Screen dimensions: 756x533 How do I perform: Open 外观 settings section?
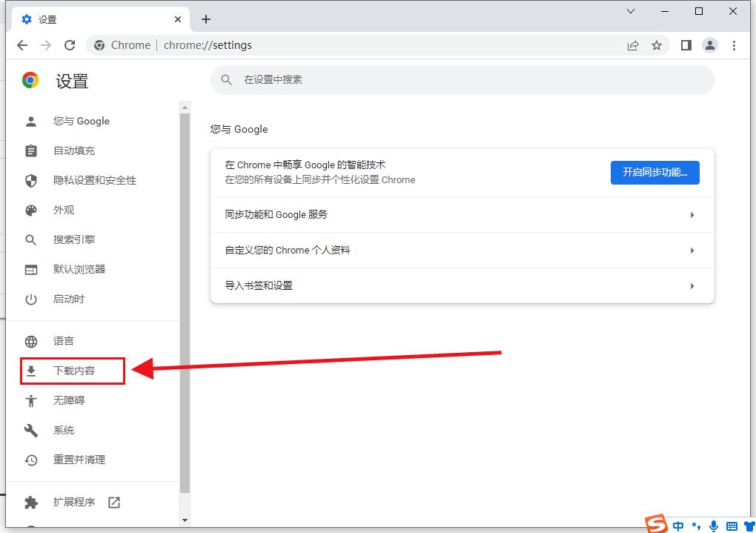(64, 210)
